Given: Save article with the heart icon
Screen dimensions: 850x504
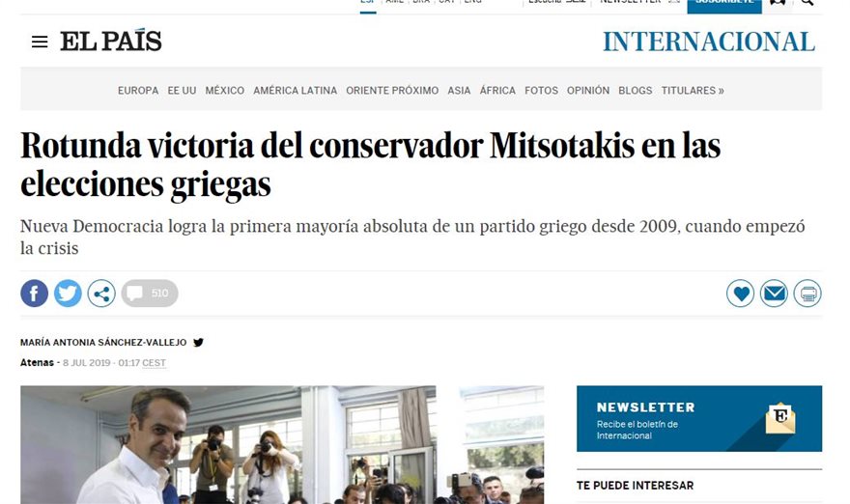Looking at the screenshot, I should (741, 294).
